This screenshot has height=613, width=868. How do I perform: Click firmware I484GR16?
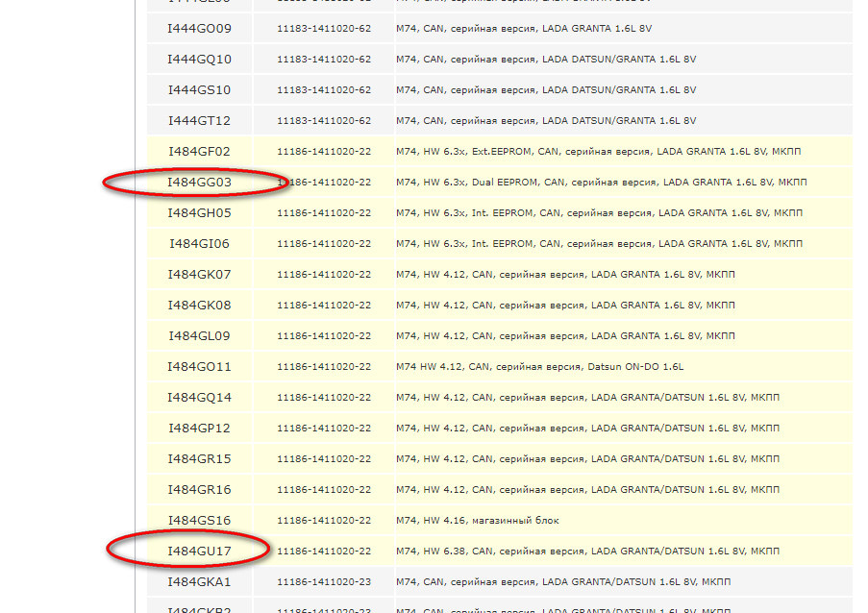click(199, 490)
